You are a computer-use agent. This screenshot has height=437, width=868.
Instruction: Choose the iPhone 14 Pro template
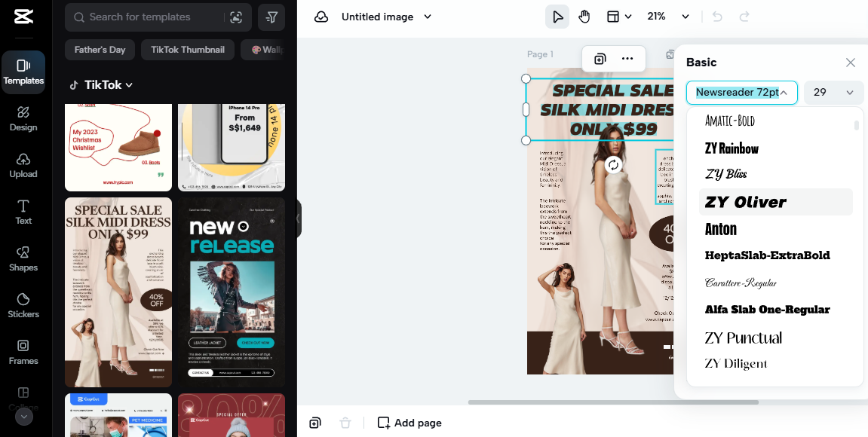232,147
